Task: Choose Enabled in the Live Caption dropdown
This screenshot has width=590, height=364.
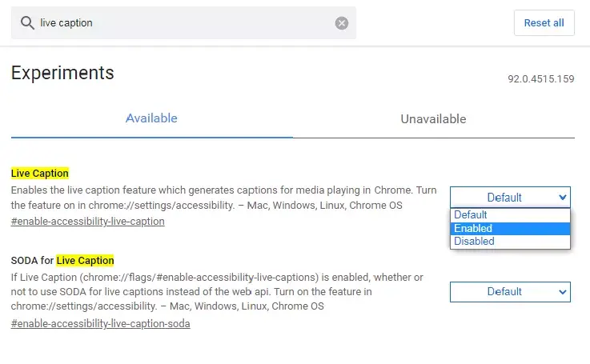Action: coord(510,228)
